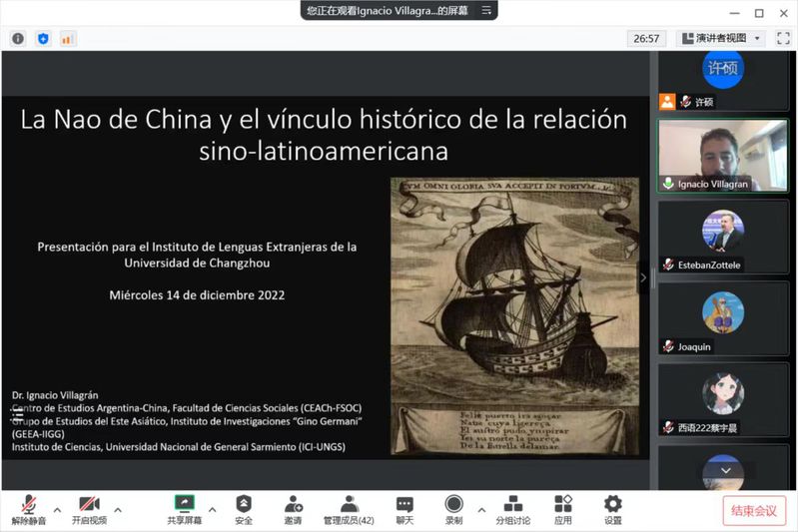Select Joaquin participant tile
This screenshot has height=532, width=798.
tap(723, 318)
